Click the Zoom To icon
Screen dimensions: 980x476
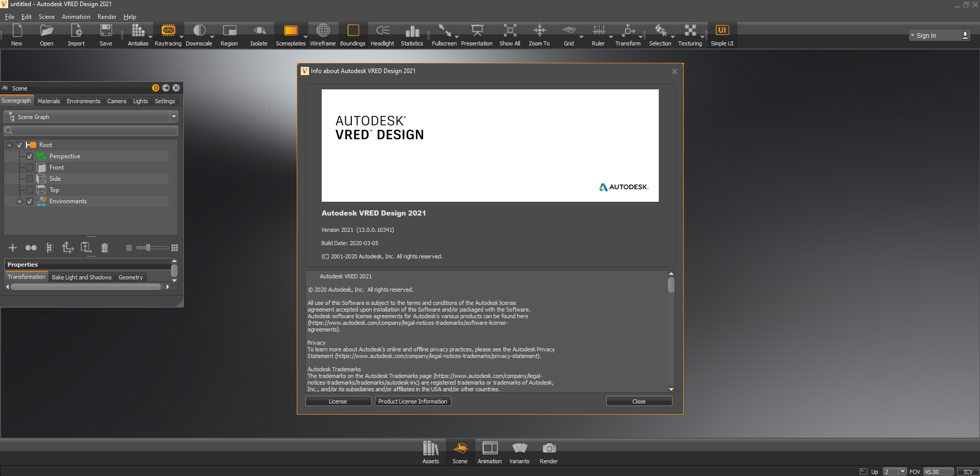click(x=539, y=35)
